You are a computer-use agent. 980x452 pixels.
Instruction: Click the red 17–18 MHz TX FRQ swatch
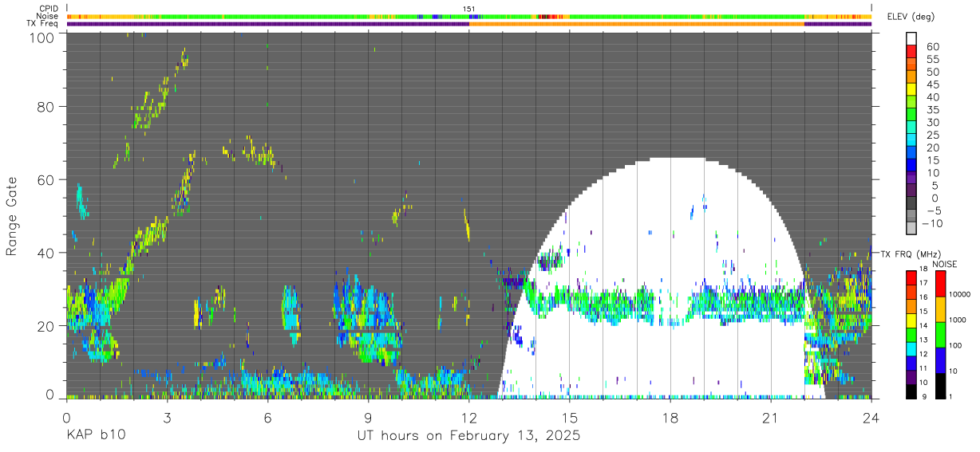[x=911, y=277]
